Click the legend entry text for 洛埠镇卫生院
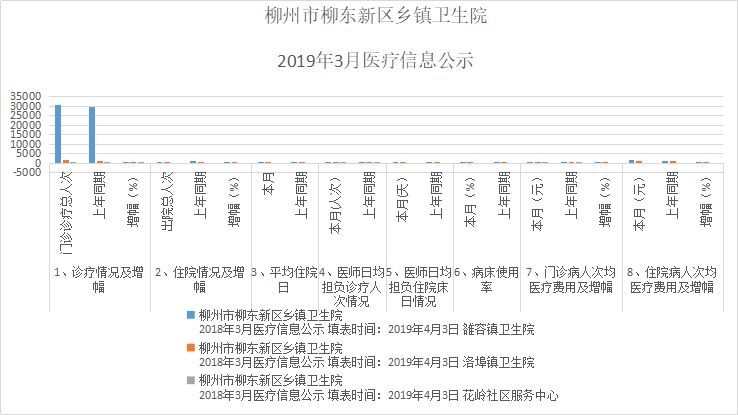 click(367, 355)
